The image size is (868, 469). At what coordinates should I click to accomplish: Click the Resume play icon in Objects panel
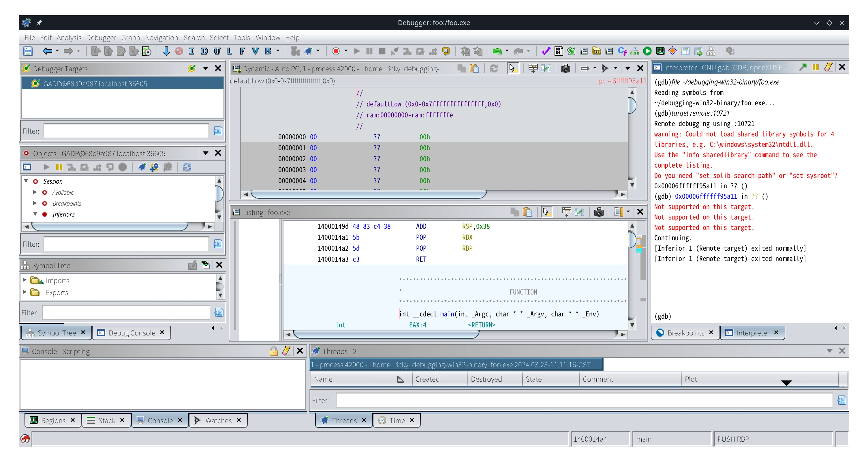coord(46,167)
